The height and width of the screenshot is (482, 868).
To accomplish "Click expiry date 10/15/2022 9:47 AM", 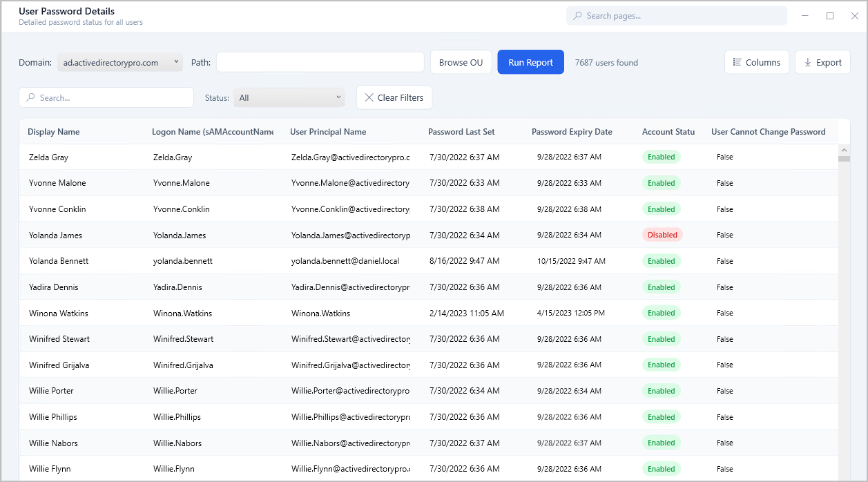I will coord(571,261).
